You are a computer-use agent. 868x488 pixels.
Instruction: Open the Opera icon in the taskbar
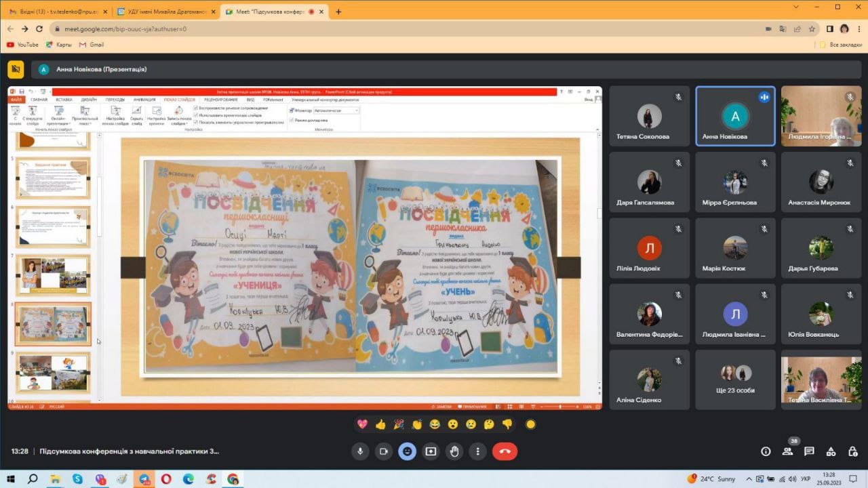[x=166, y=479]
